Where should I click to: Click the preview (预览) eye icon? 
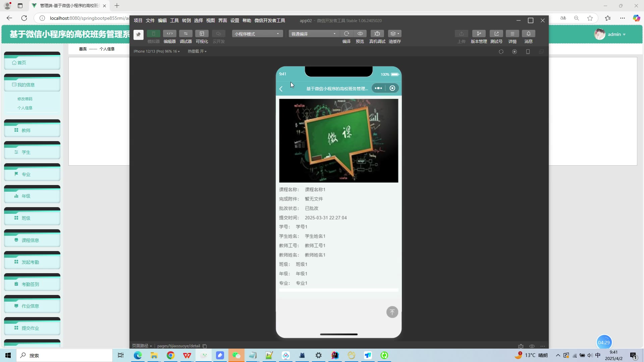click(x=360, y=34)
